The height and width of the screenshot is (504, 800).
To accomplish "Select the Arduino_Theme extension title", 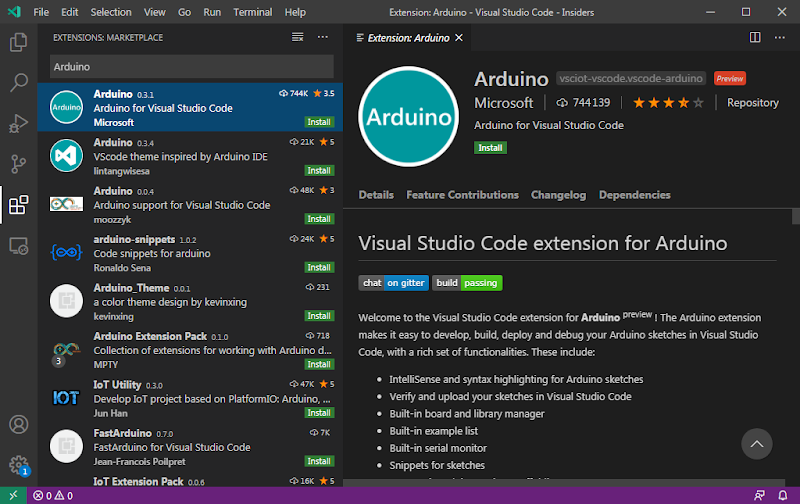I will (x=131, y=288).
